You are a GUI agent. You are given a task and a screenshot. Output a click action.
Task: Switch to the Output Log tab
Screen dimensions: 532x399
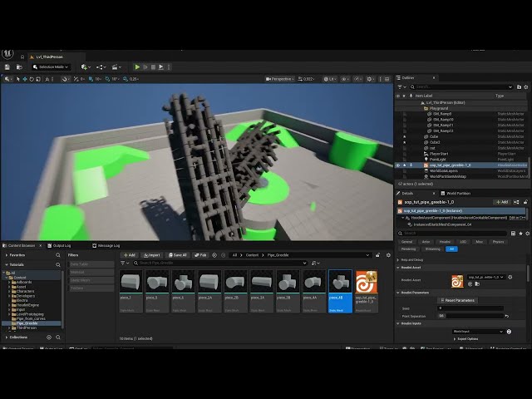click(x=59, y=246)
